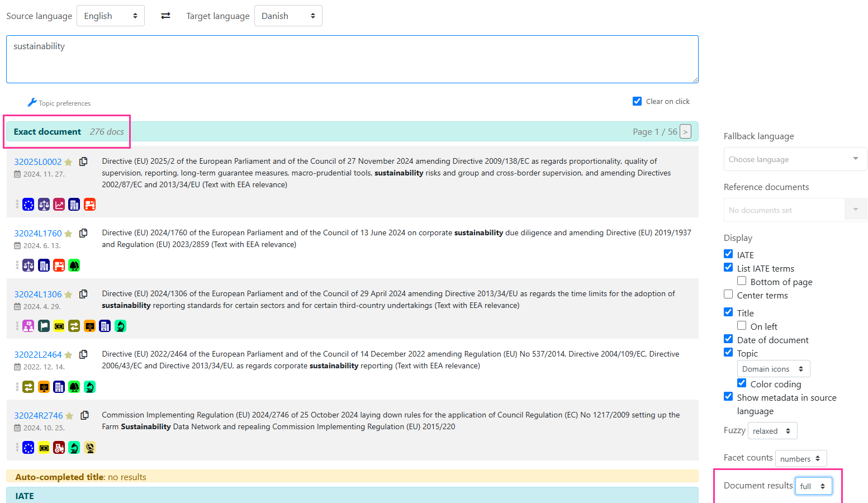The image size is (868, 503).
Task: Expand the Fallback language chooser
Action: pyautogui.click(x=794, y=159)
